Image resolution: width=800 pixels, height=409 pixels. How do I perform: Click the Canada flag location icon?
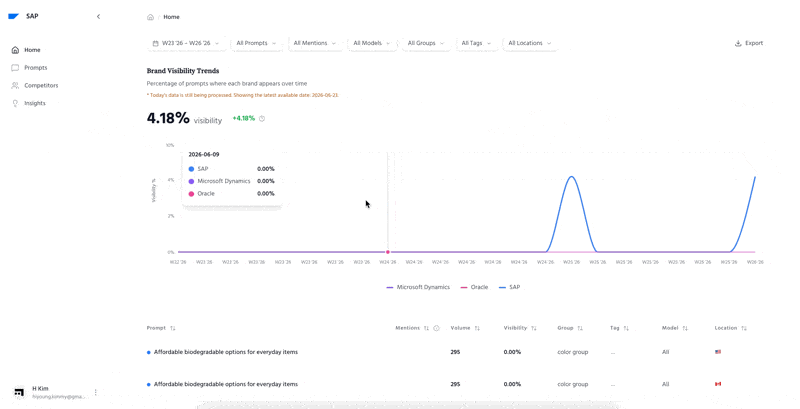[718, 384]
